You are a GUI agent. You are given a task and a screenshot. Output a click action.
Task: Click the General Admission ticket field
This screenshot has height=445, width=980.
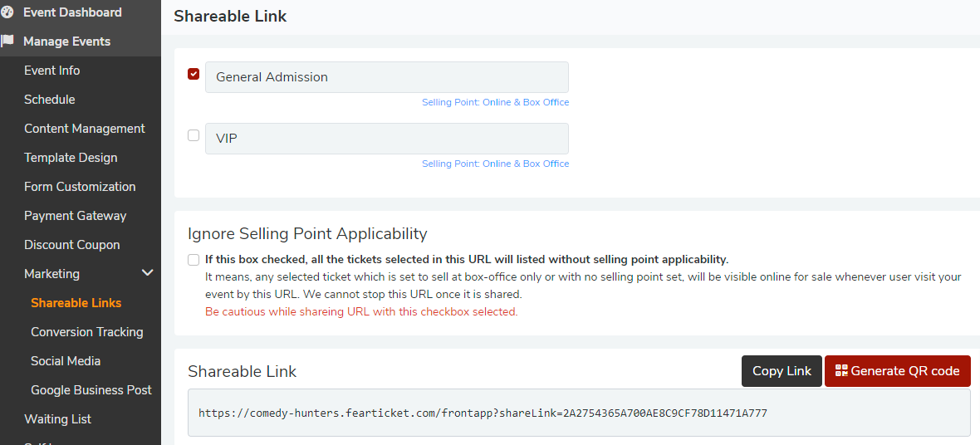(x=387, y=77)
